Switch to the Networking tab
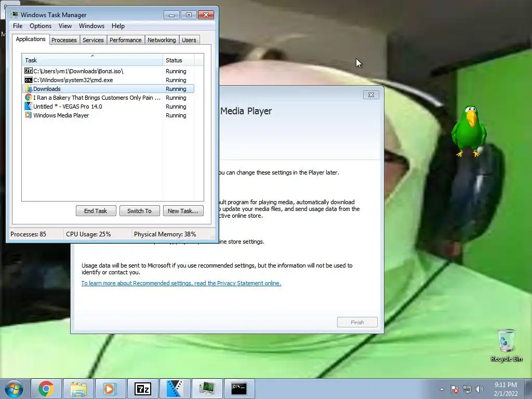The height and width of the screenshot is (399, 532). tap(162, 40)
